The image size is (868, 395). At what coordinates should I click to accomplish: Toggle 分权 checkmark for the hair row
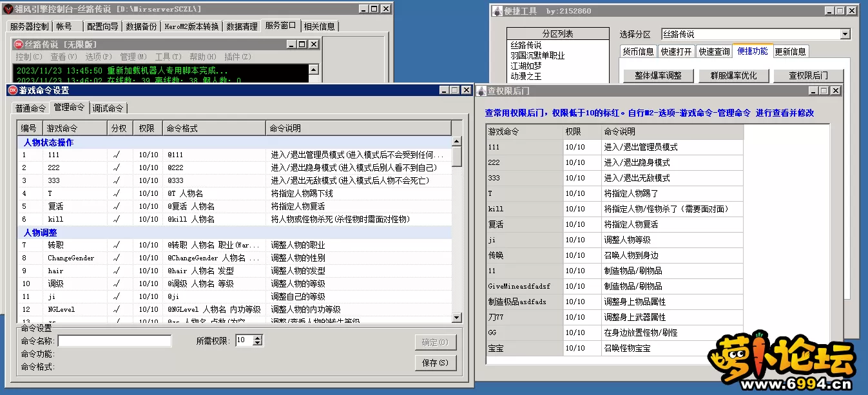[116, 271]
